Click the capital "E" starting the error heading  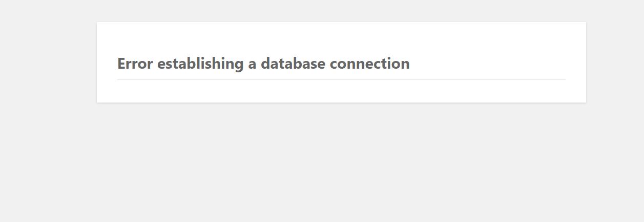click(121, 64)
